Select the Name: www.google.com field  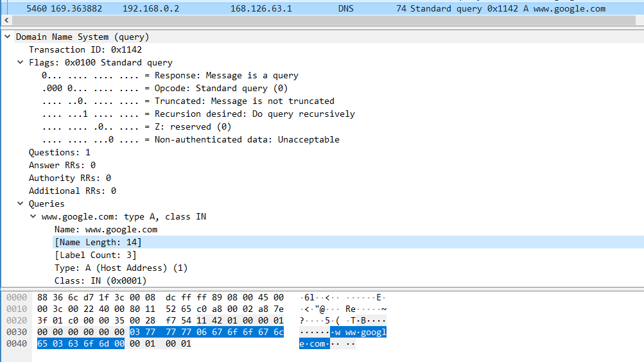click(x=106, y=229)
